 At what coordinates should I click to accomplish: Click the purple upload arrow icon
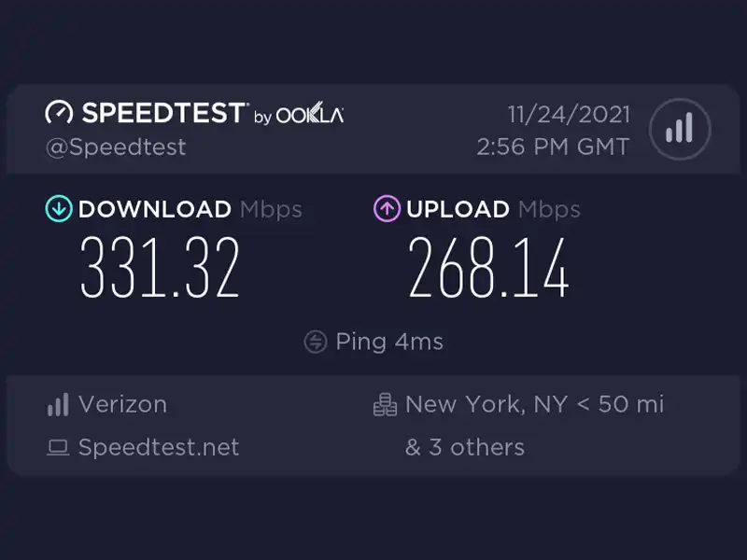pyautogui.click(x=387, y=208)
